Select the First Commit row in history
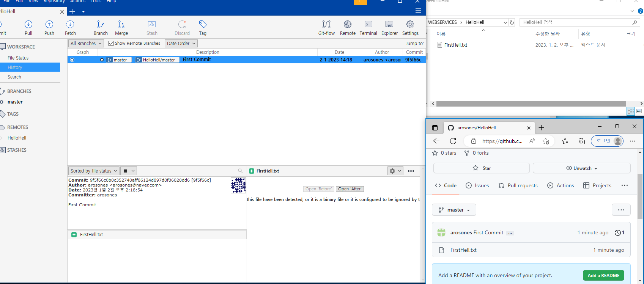Viewport: 644px width, 284px height. (247, 60)
